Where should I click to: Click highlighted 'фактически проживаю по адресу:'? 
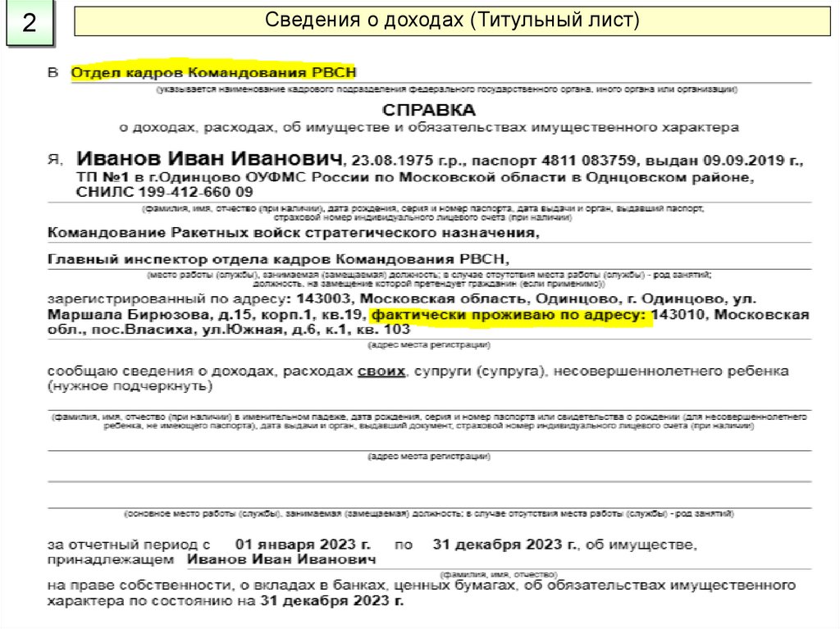(509, 315)
